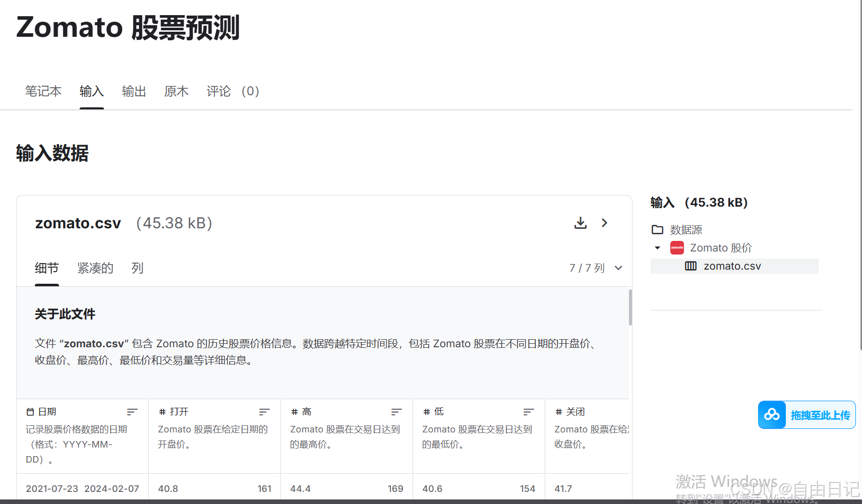Switch to the 紧凑的 view tab
This screenshot has width=862, height=504.
point(95,268)
